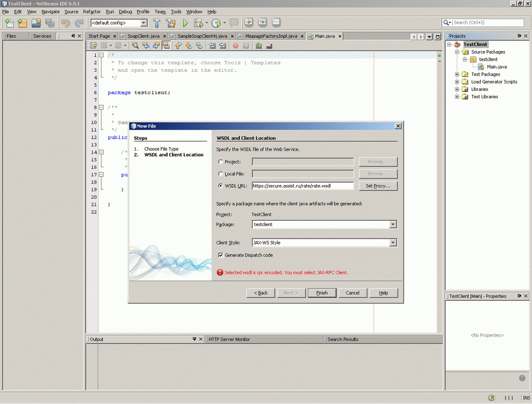This screenshot has width=532, height=404.
Task: Click the Save All toolbar icon
Action: click(49, 23)
